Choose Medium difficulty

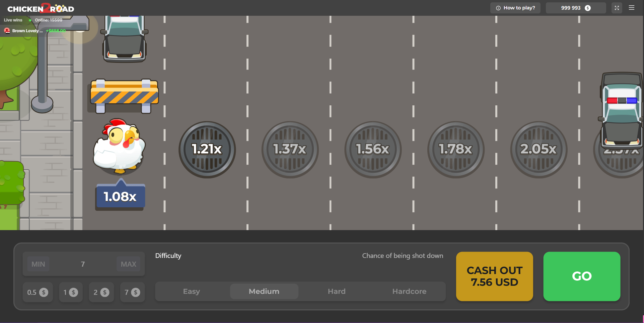point(264,291)
